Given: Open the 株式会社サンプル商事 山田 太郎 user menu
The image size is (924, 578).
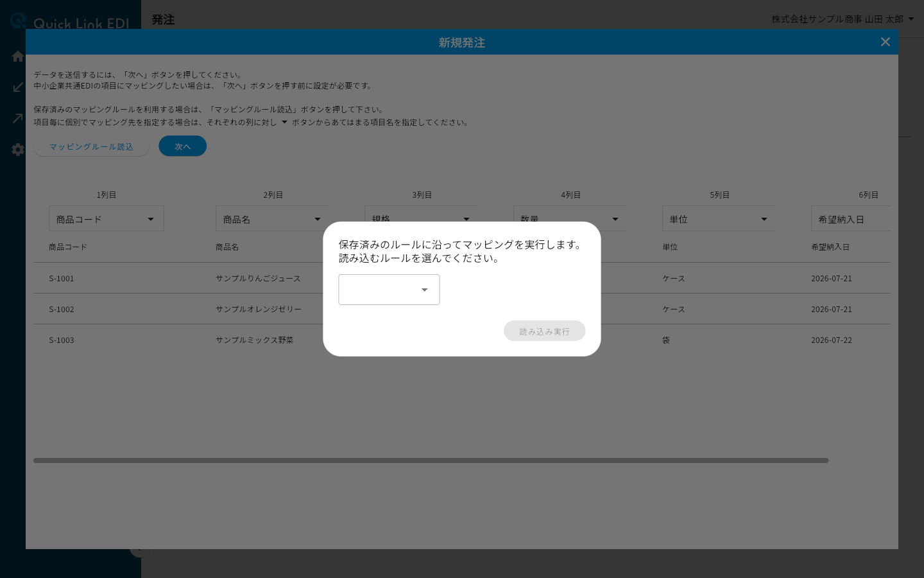Looking at the screenshot, I should coord(843,19).
